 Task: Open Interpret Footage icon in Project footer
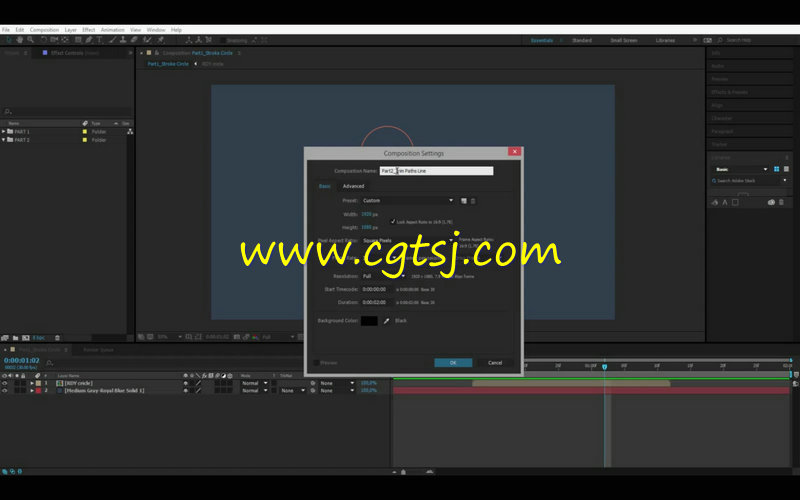click(5, 338)
